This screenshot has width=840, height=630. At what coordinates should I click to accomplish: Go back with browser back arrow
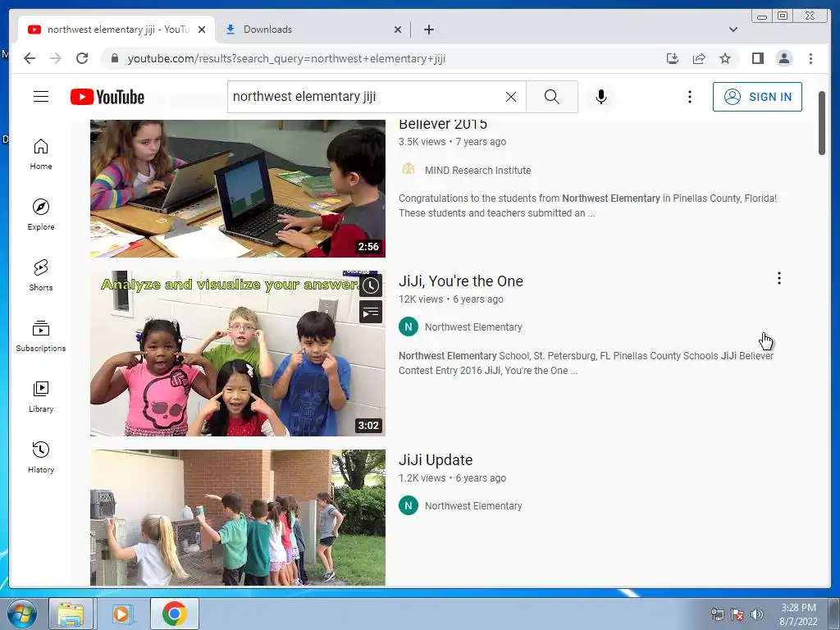30,58
